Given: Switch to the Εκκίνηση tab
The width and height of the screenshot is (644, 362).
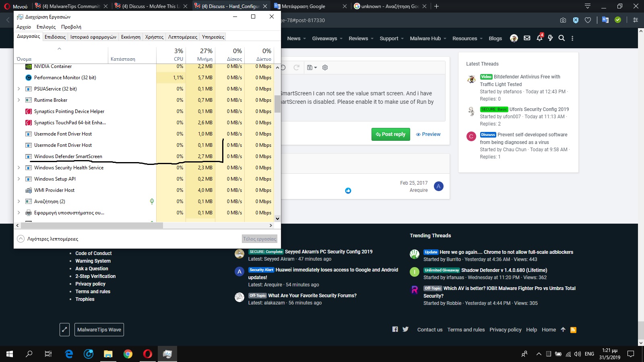Looking at the screenshot, I should (131, 37).
